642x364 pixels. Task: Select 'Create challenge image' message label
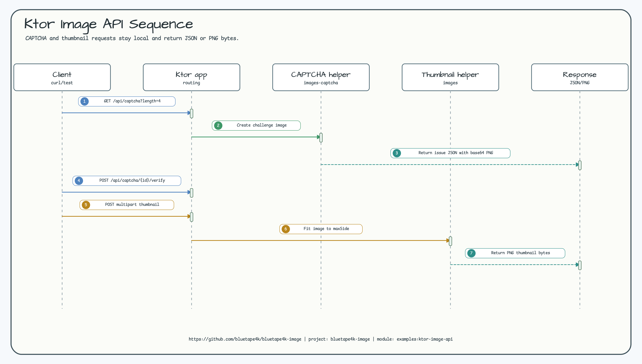click(256, 125)
